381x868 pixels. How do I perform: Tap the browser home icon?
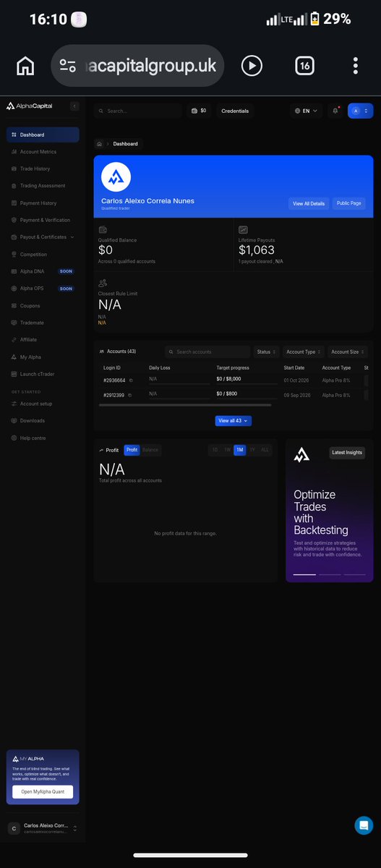[x=25, y=66]
